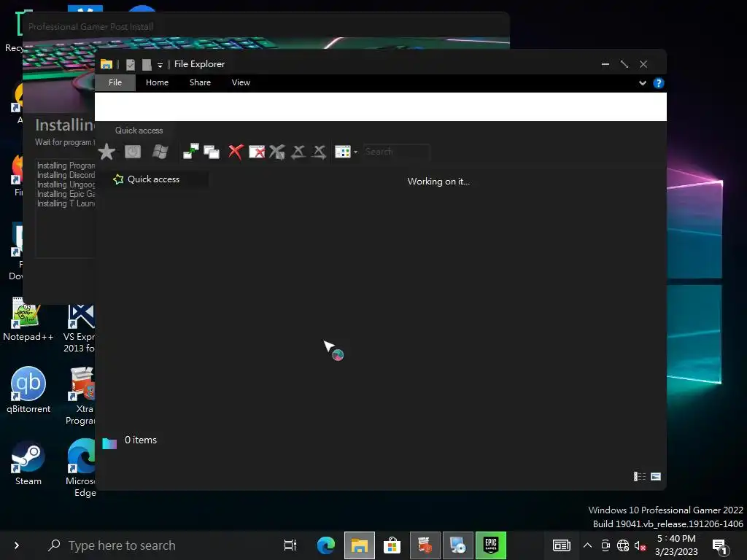This screenshot has height=560, width=747.
Task: Open VS Express 2013 desktop shortcut
Action: 80,327
